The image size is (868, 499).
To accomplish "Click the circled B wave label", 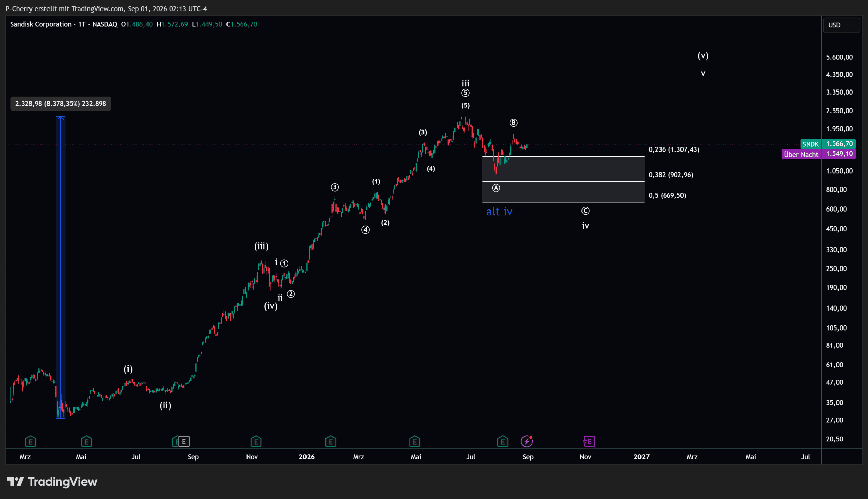I will tap(513, 123).
